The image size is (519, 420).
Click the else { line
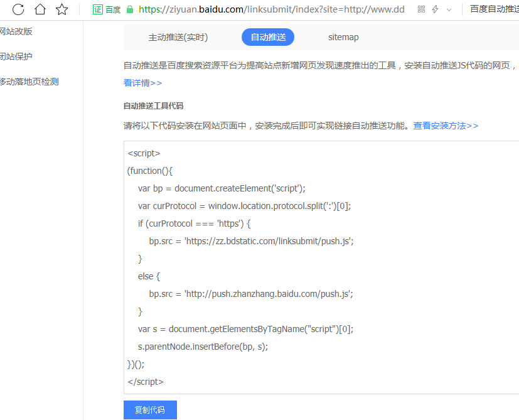point(149,276)
